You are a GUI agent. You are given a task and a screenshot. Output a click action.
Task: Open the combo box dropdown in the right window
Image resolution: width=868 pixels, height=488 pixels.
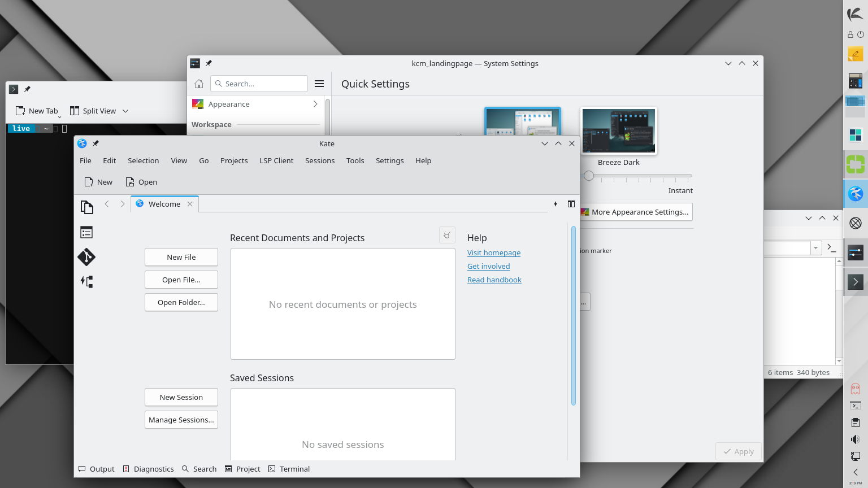[x=815, y=248]
